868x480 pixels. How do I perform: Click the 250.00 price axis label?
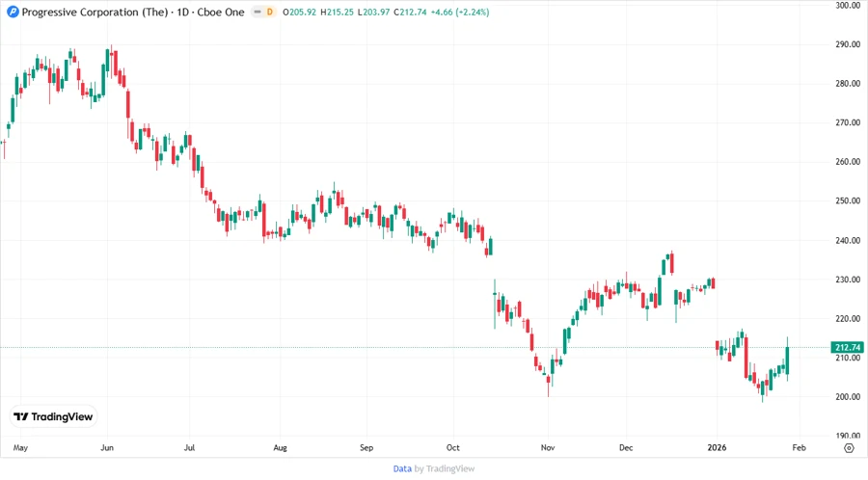pos(848,200)
